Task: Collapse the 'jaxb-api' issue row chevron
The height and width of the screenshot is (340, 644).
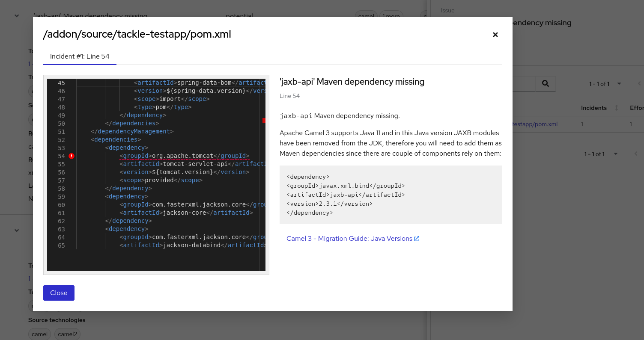Action: click(x=17, y=16)
